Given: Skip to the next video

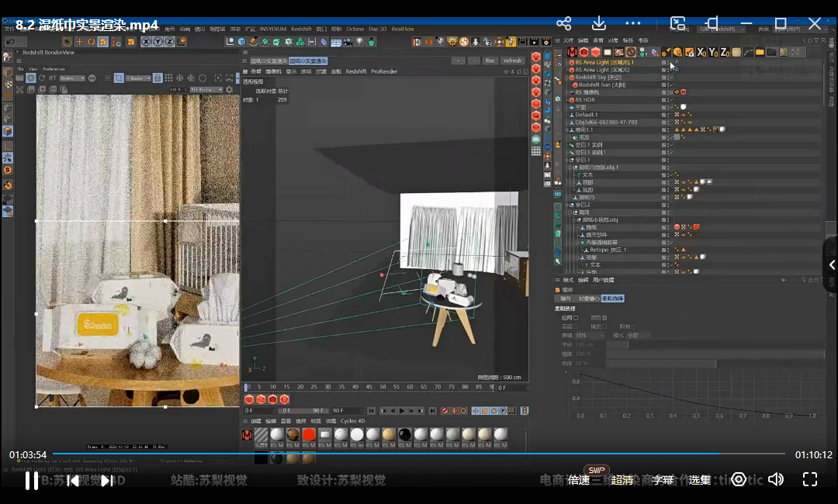Looking at the screenshot, I should pos(107,481).
